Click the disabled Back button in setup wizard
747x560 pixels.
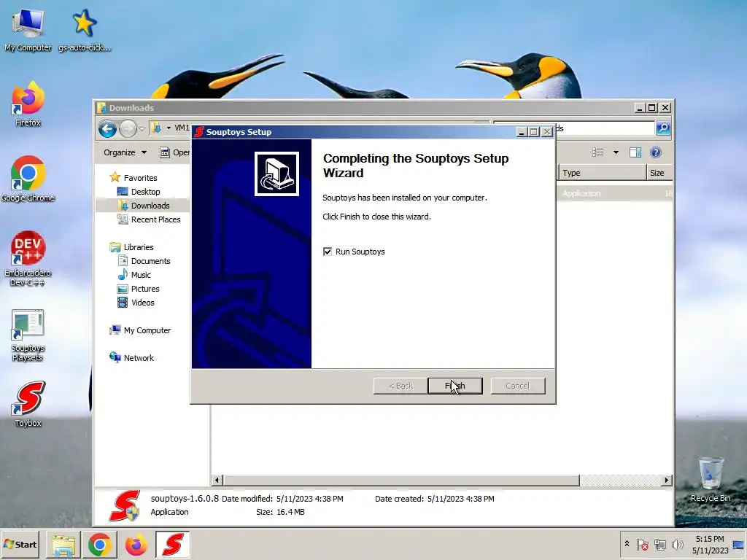point(400,386)
